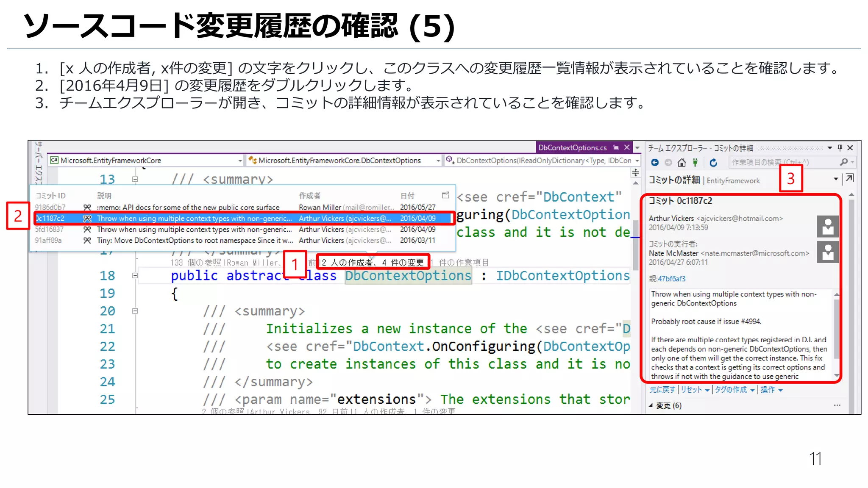Click the コミット ID column header
The height and width of the screenshot is (488, 868).
click(50, 195)
